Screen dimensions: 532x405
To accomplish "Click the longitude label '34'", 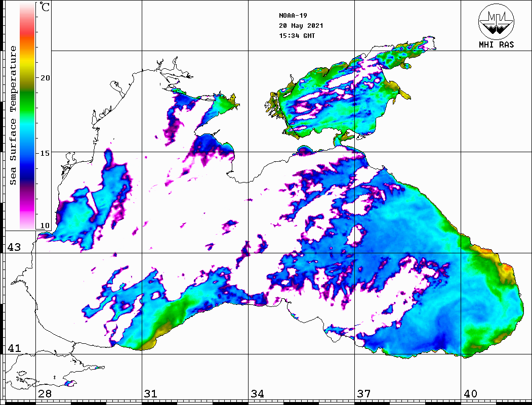I will pos(257,394).
